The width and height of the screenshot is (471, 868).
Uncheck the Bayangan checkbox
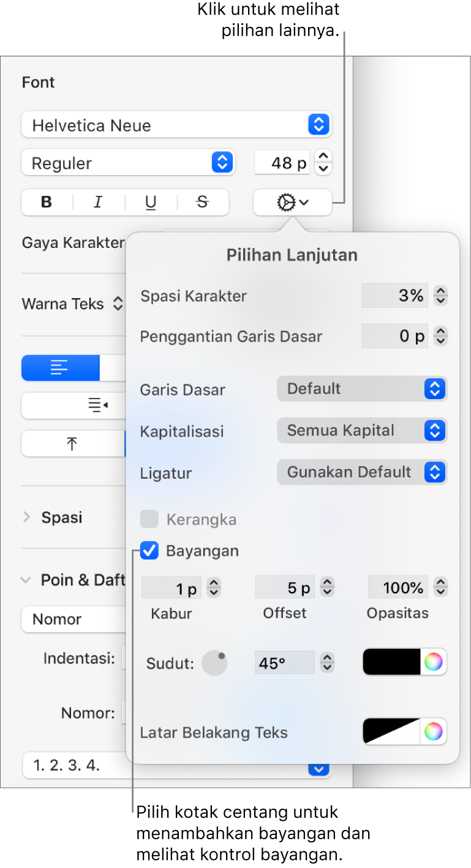point(149,551)
